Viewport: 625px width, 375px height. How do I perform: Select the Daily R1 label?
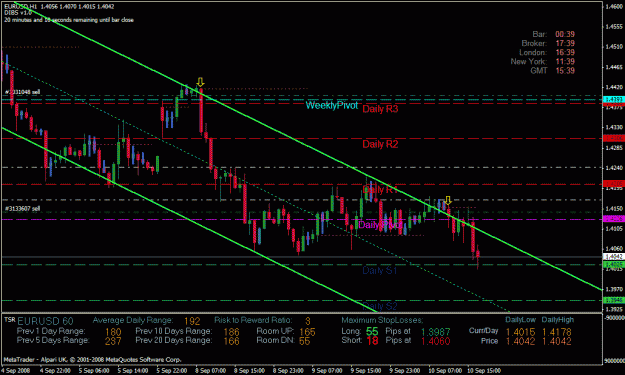tap(380, 190)
